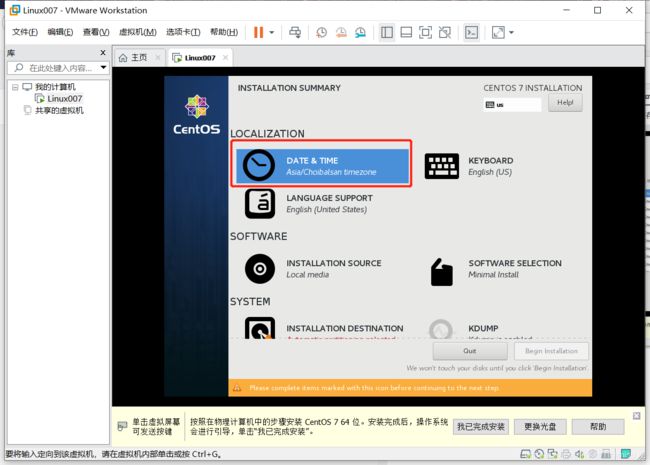Collapse the 我的计算机 tree node

(x=15, y=87)
